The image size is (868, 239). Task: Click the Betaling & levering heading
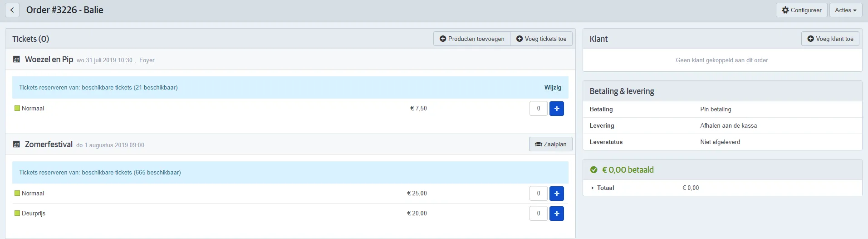click(622, 91)
